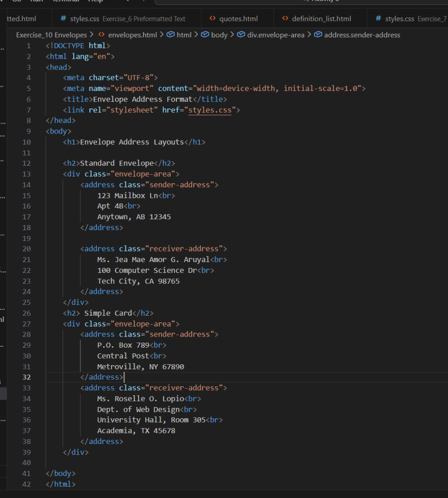This screenshot has width=448, height=498.
Task: Click on Ms. Jea Mae Amor G. Aruyal text
Action: coord(155,260)
